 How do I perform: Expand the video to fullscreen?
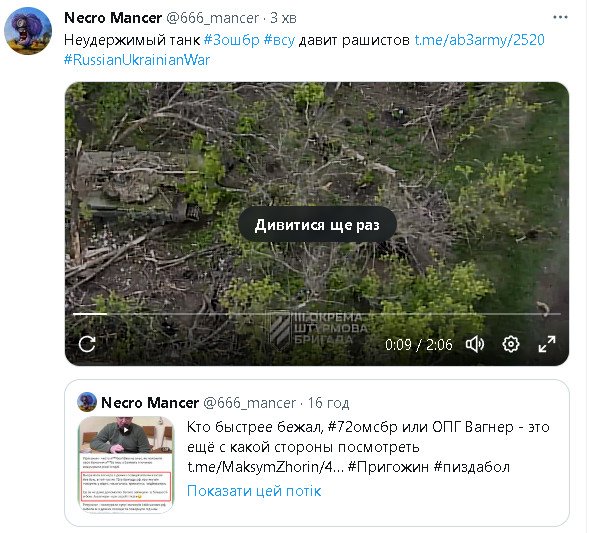coord(547,344)
